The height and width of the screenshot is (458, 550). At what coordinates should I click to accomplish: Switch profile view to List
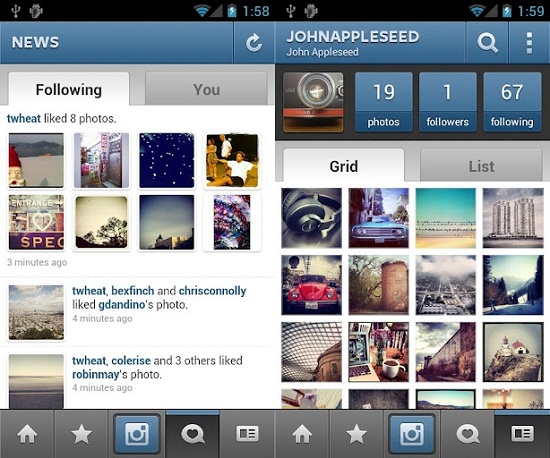coord(481,166)
